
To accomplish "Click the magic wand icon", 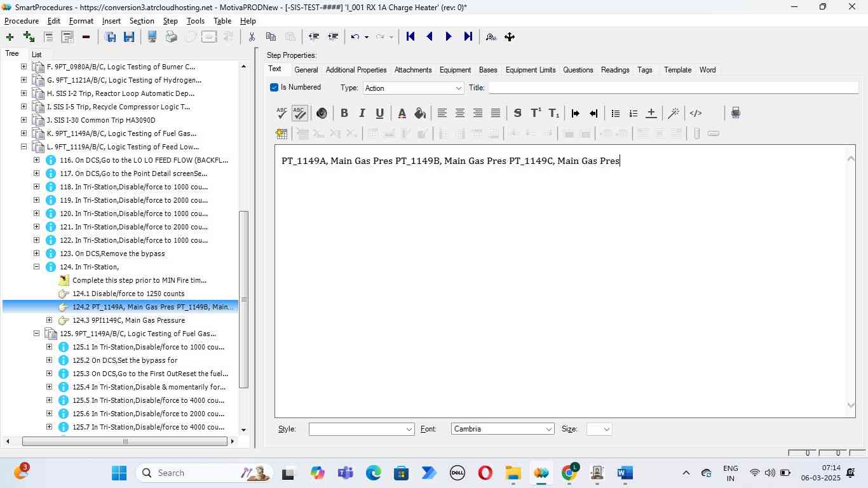I will point(674,113).
